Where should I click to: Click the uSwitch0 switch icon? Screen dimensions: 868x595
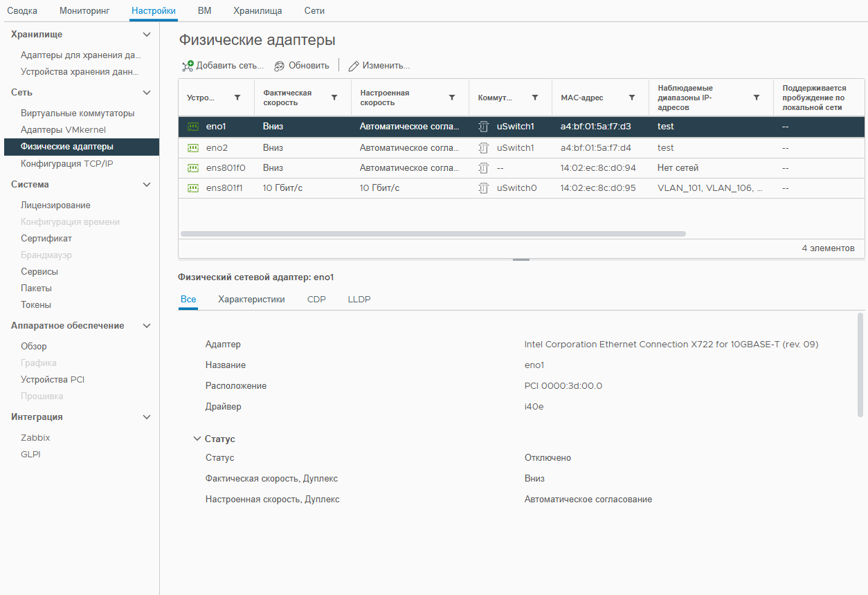484,187
